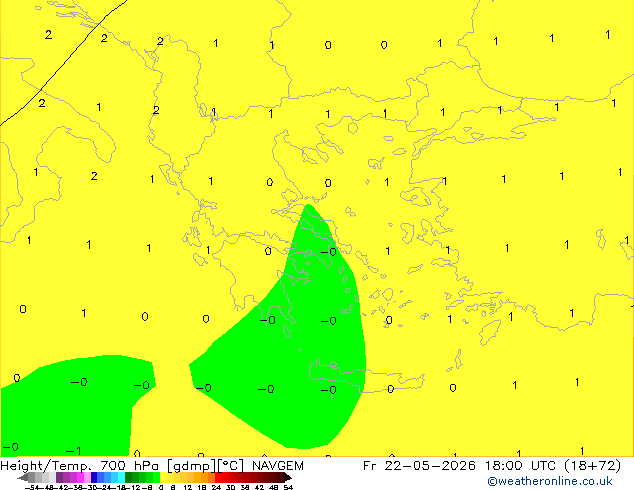Click the '[gdmp][°C]' units label
Image resolution: width=634 pixels, height=490 pixels.
(206, 466)
